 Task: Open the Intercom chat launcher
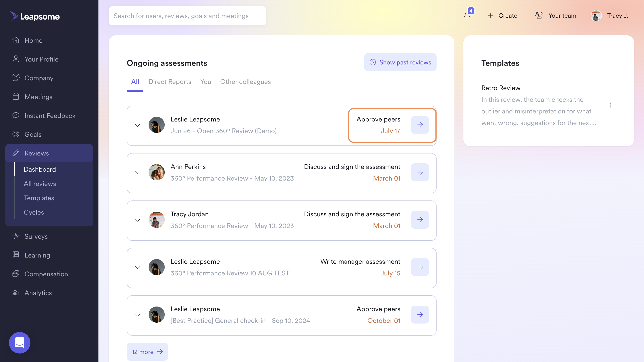(20, 343)
